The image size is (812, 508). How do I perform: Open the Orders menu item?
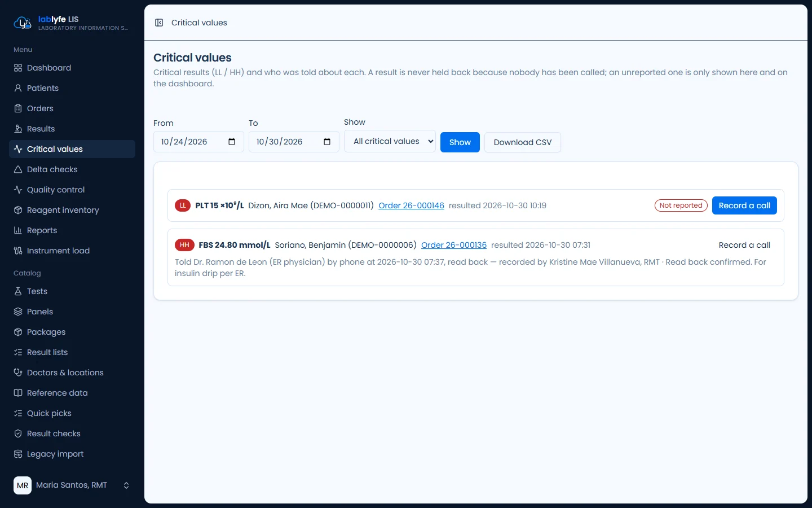coord(72,108)
